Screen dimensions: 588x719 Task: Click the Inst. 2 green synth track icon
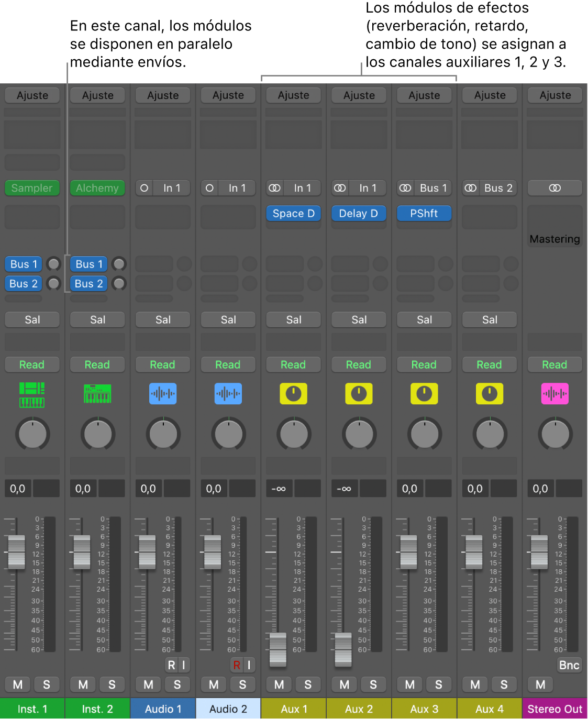[97, 394]
